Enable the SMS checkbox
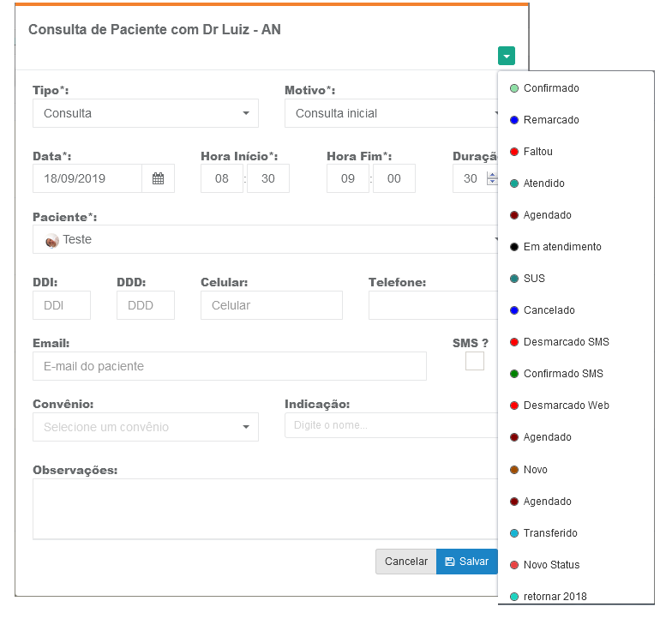 (x=474, y=361)
